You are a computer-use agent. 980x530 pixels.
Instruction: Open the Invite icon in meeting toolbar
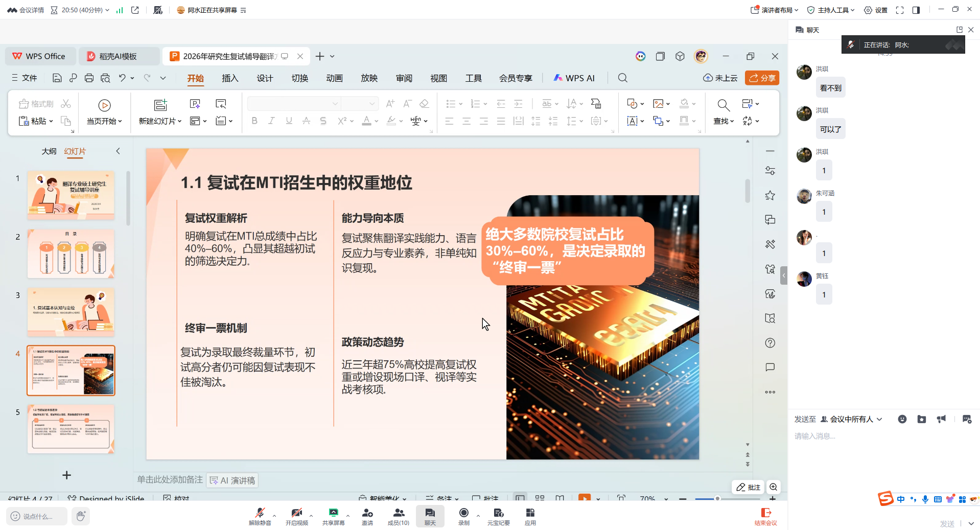(x=367, y=516)
